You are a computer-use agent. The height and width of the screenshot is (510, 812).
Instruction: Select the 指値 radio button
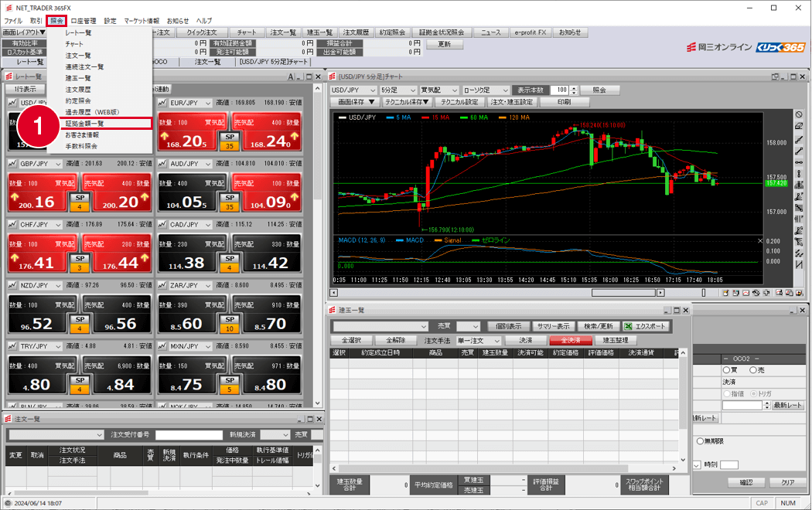(x=727, y=393)
